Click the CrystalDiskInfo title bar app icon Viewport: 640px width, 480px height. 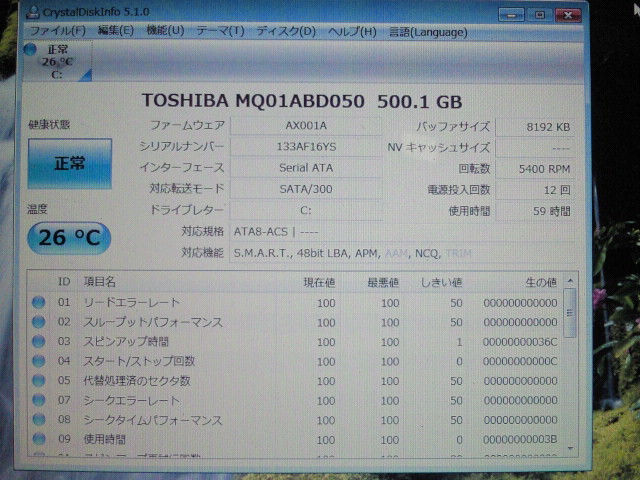click(32, 12)
